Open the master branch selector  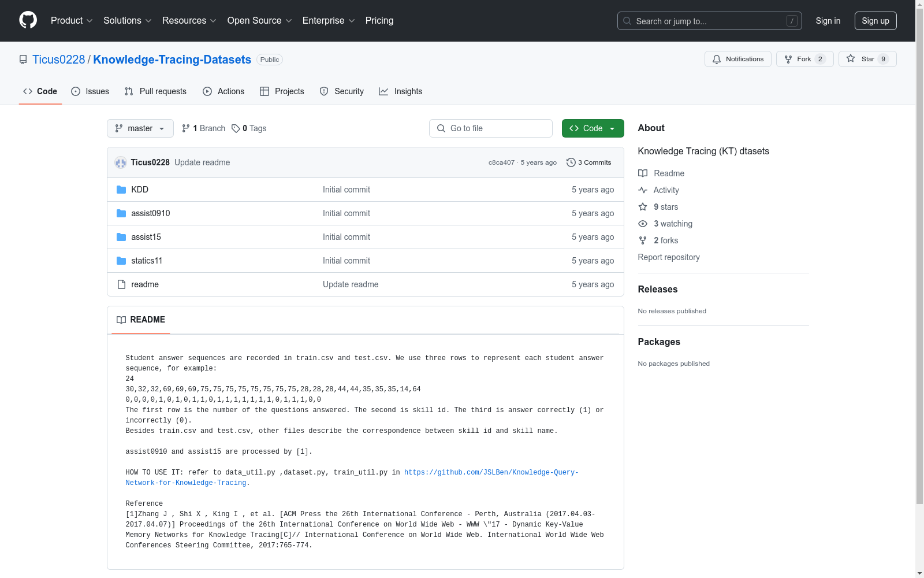click(x=140, y=128)
